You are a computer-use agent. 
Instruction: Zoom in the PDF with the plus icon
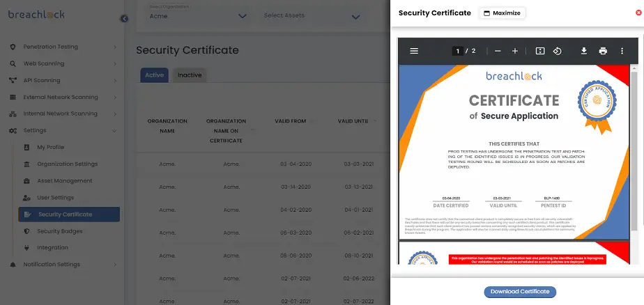(x=514, y=51)
